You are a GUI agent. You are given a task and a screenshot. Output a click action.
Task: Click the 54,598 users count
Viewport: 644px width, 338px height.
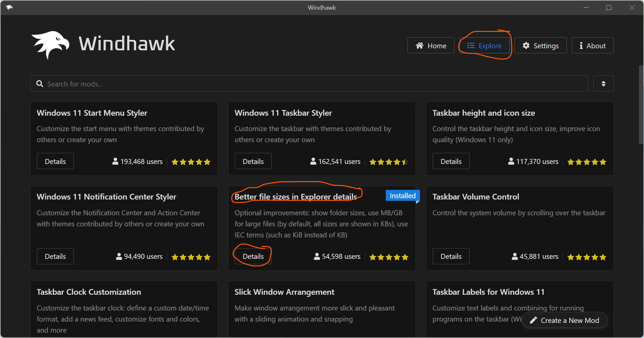tap(341, 256)
